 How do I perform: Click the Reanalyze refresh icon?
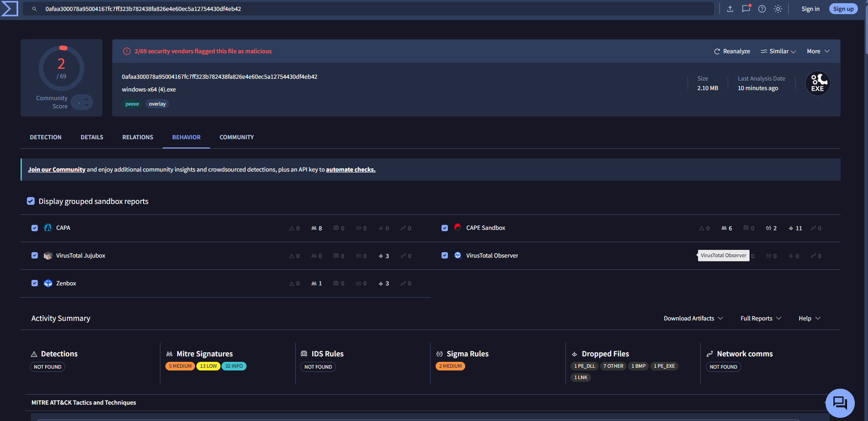717,51
